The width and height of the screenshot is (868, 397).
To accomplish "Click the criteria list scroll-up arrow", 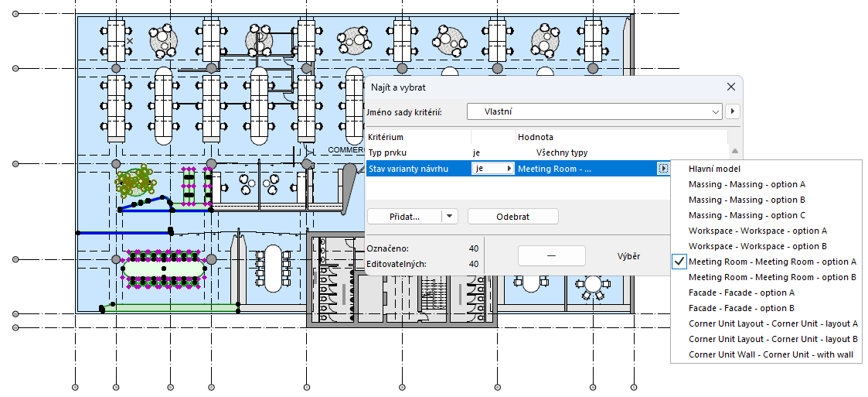I will (x=734, y=151).
